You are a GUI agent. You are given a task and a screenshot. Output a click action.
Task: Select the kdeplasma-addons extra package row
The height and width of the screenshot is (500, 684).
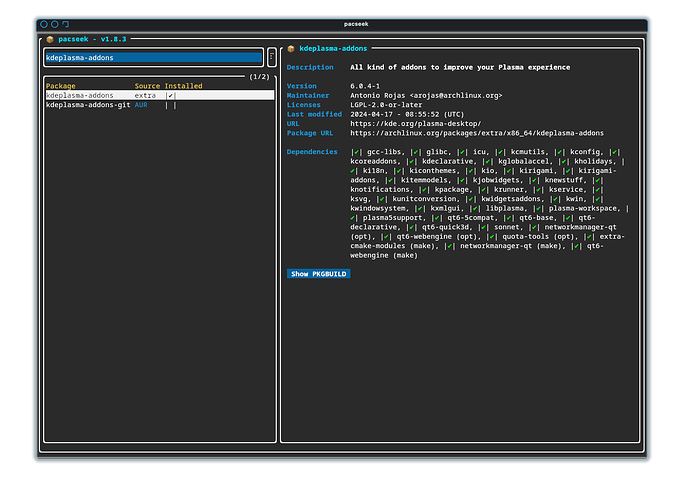coord(160,96)
